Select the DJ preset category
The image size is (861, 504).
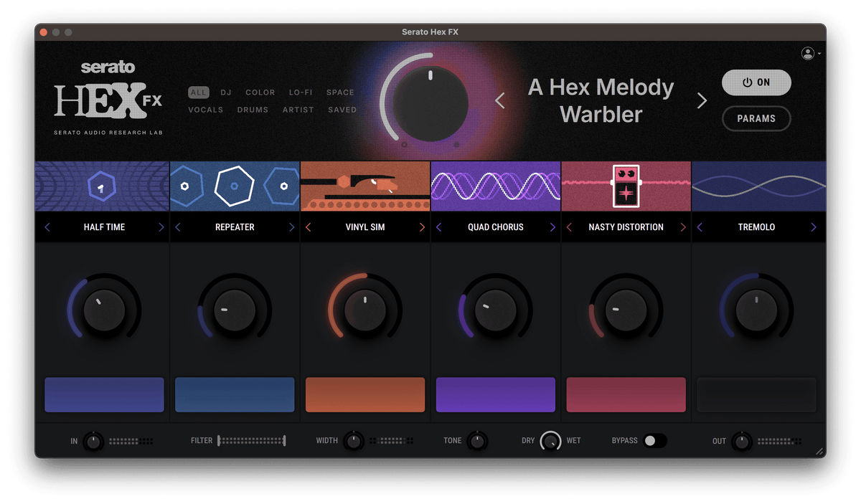[226, 92]
